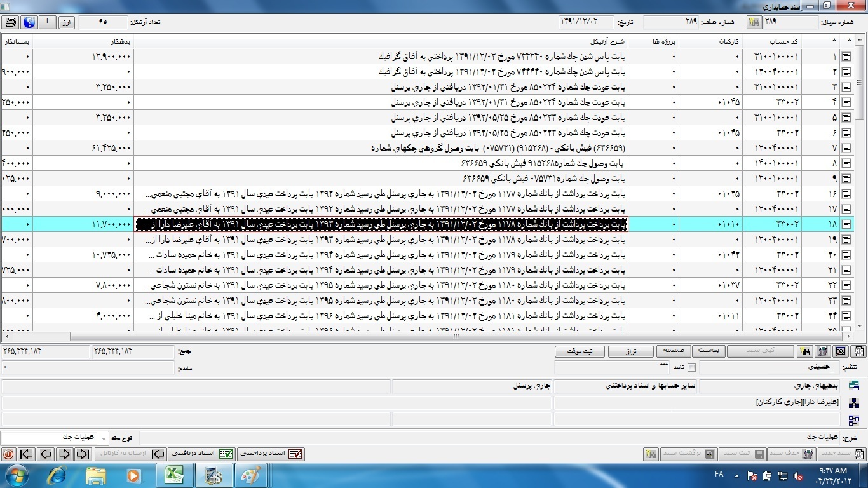
Task: Expand the نوع سند dropdown
Action: click(104, 438)
